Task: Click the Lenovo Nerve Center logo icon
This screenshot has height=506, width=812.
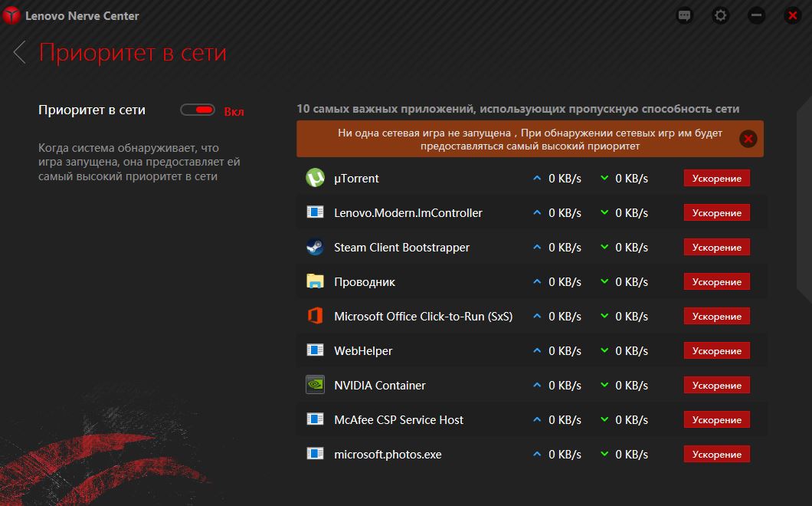Action: (x=11, y=15)
